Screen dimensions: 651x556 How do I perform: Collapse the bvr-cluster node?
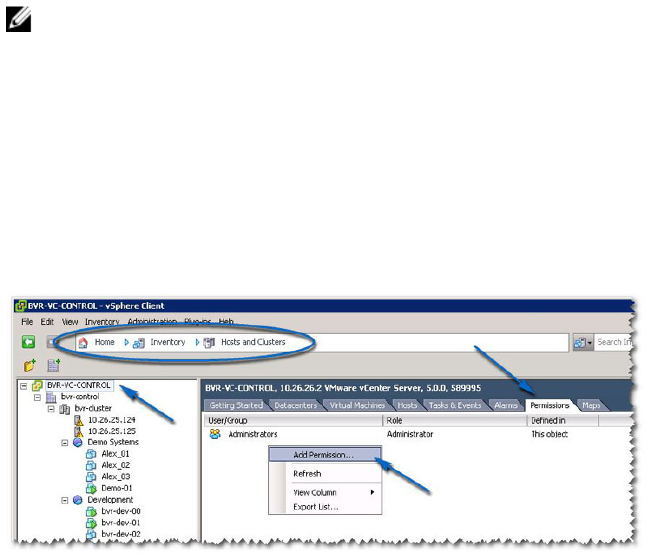click(51, 409)
